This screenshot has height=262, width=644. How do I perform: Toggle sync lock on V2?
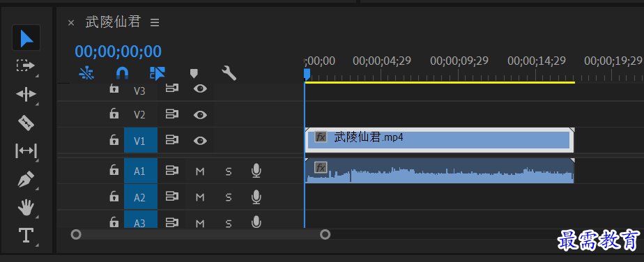171,114
